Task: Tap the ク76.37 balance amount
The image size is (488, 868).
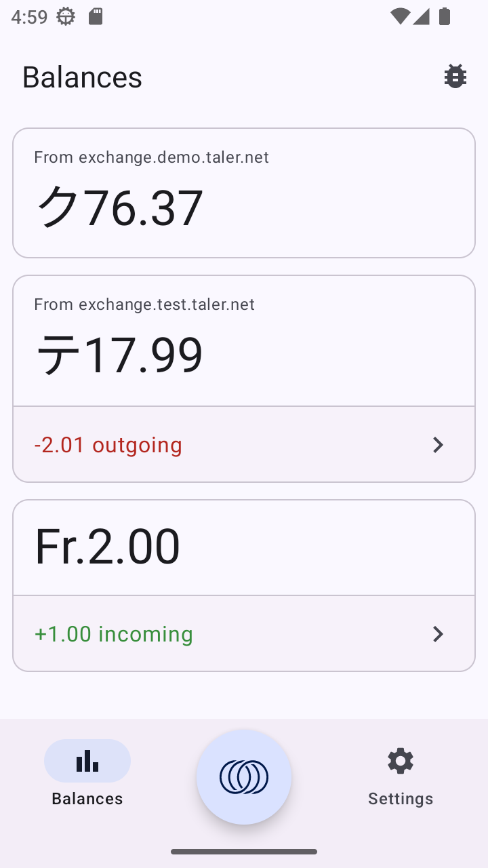Action: [119, 208]
